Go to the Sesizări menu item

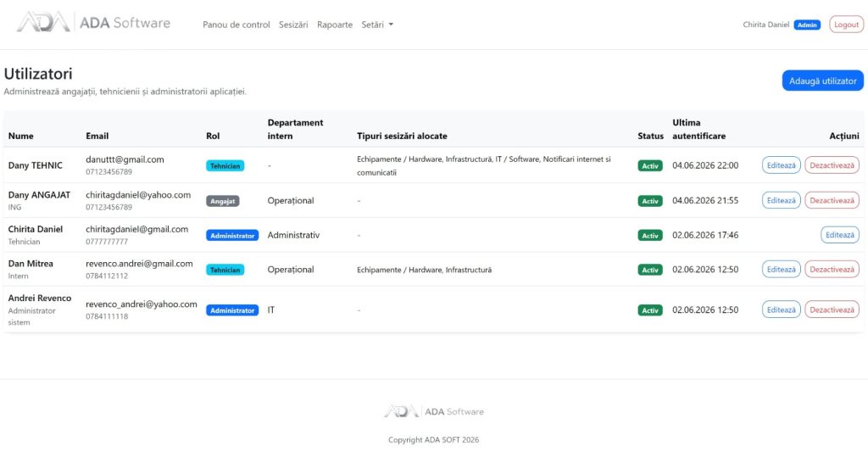click(x=293, y=25)
